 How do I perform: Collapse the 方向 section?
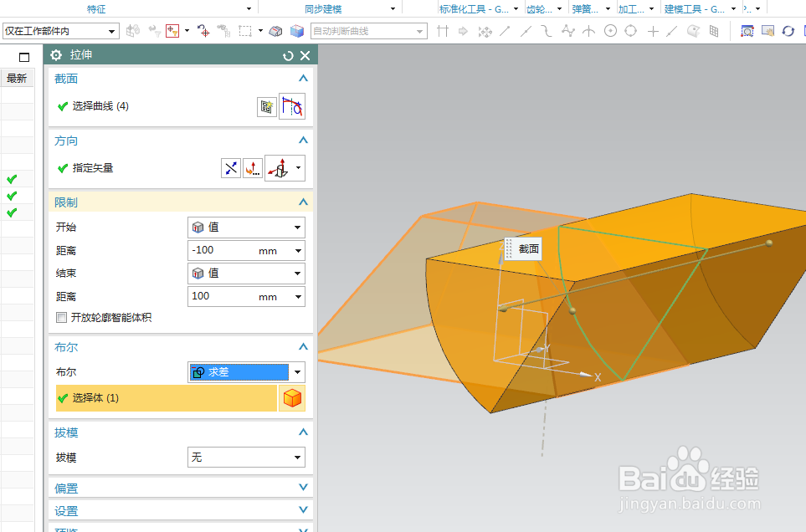tap(303, 141)
